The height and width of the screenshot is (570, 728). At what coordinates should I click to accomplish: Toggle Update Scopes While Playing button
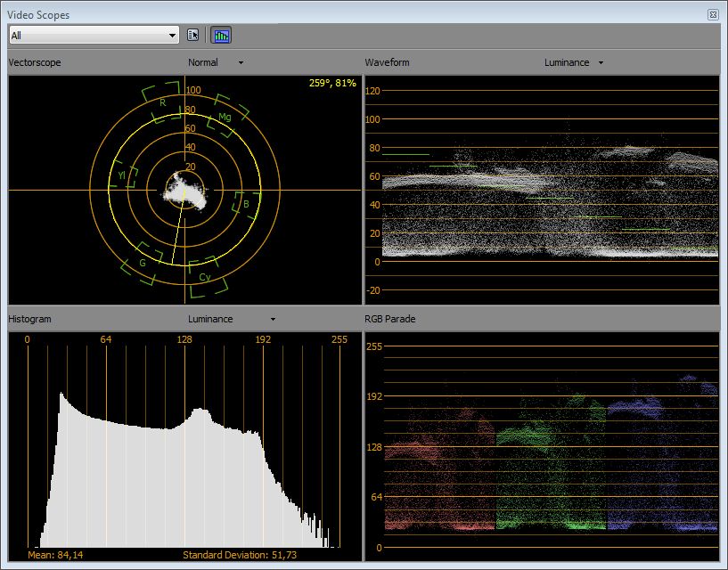point(222,35)
